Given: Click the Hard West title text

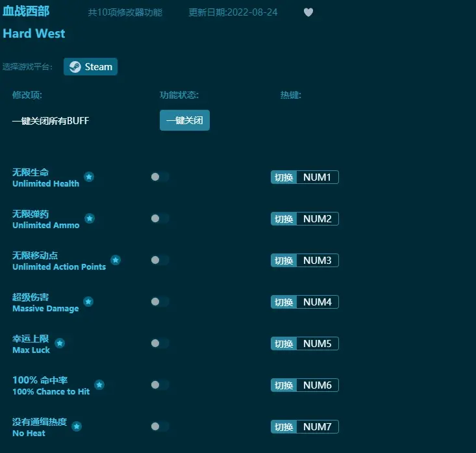Looking at the screenshot, I should coord(34,33).
